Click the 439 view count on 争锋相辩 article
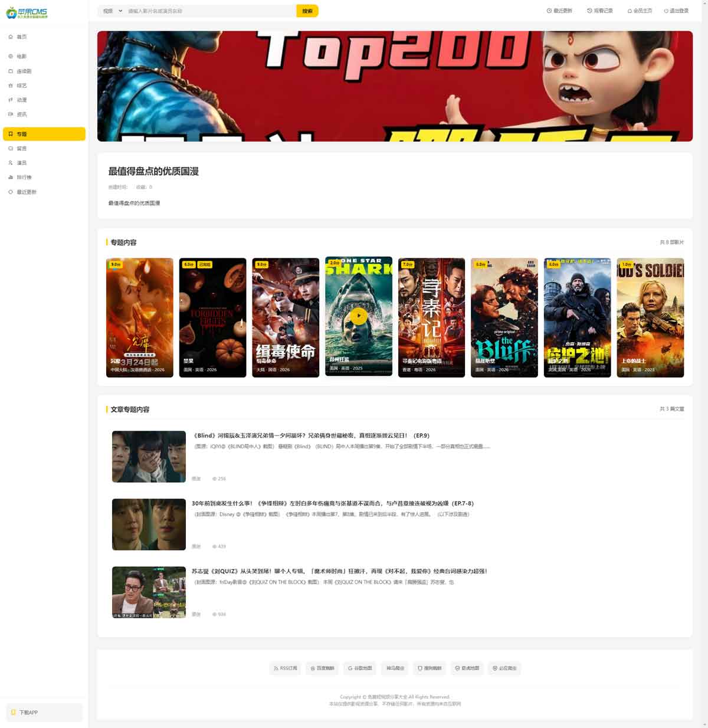Screen dimensions: 708x728 (x=219, y=547)
